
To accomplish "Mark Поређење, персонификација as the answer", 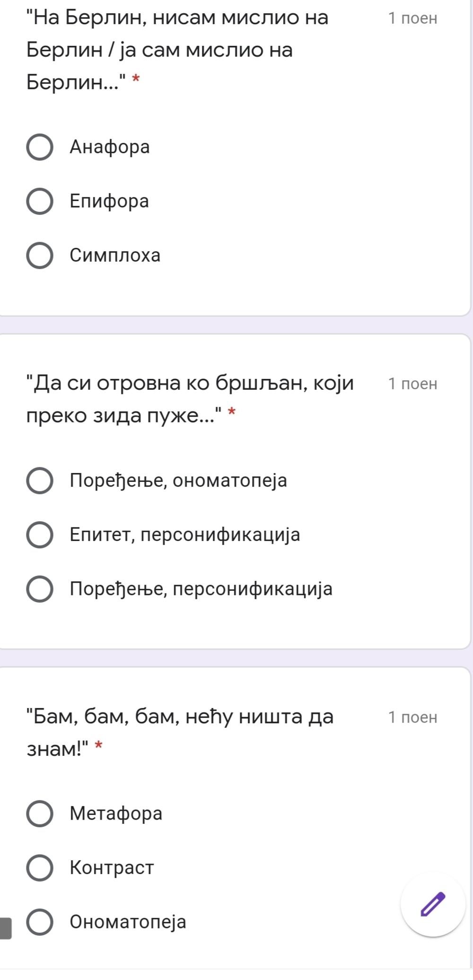I will 40,589.
